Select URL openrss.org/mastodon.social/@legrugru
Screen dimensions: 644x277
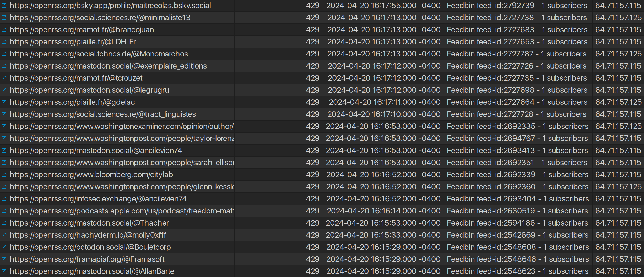pyautogui.click(x=89, y=90)
